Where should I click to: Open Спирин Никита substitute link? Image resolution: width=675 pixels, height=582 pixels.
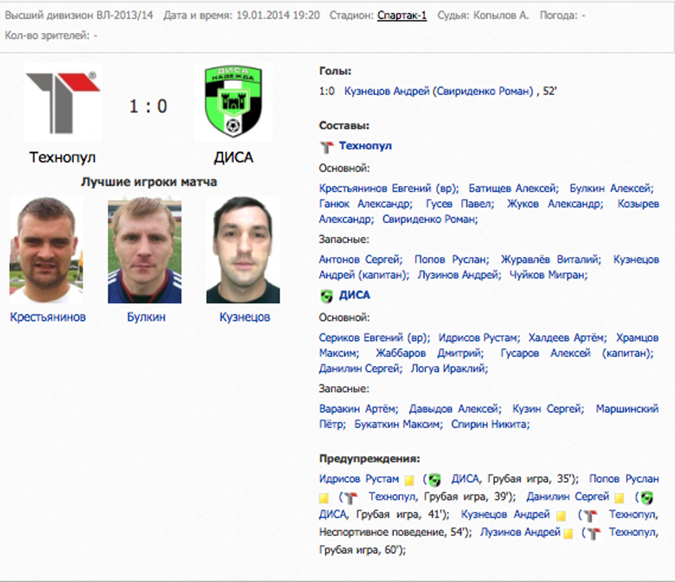click(x=490, y=424)
